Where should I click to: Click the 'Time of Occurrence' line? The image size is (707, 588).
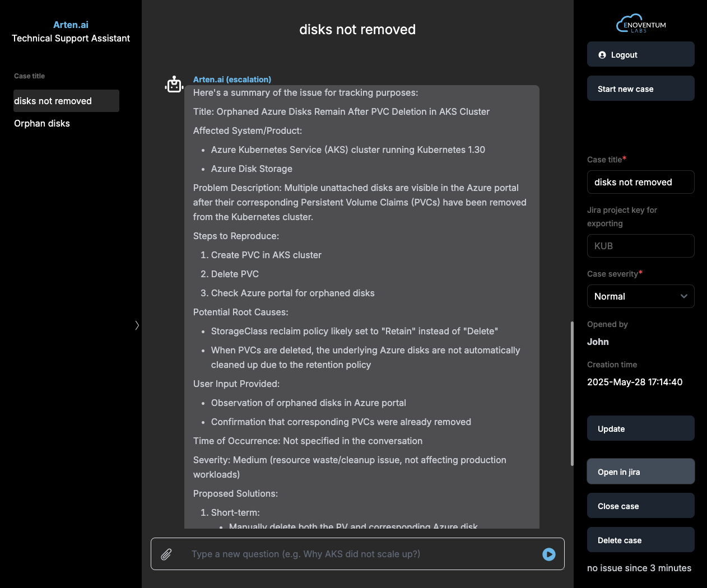click(x=308, y=441)
